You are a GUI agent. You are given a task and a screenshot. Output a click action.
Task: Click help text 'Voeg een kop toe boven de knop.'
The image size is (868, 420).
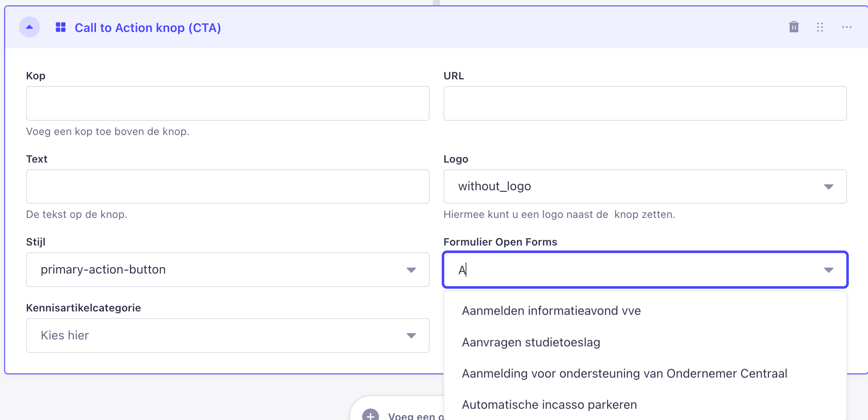pos(108,131)
